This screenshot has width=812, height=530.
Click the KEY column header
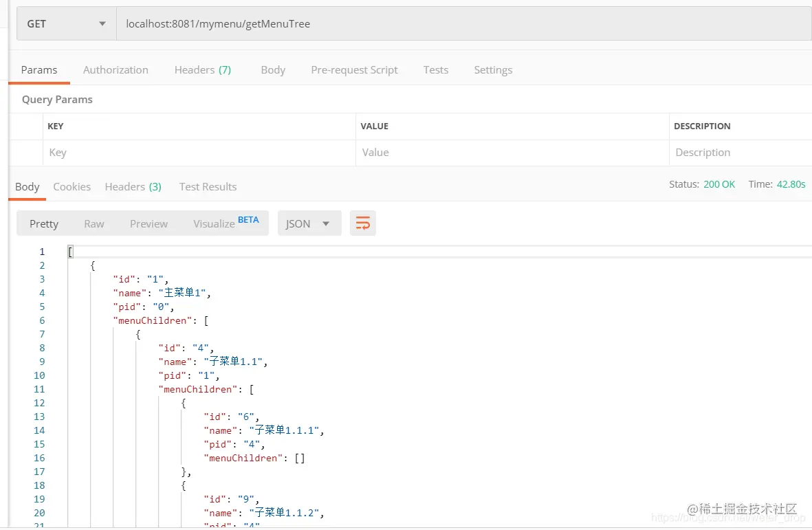pos(56,126)
